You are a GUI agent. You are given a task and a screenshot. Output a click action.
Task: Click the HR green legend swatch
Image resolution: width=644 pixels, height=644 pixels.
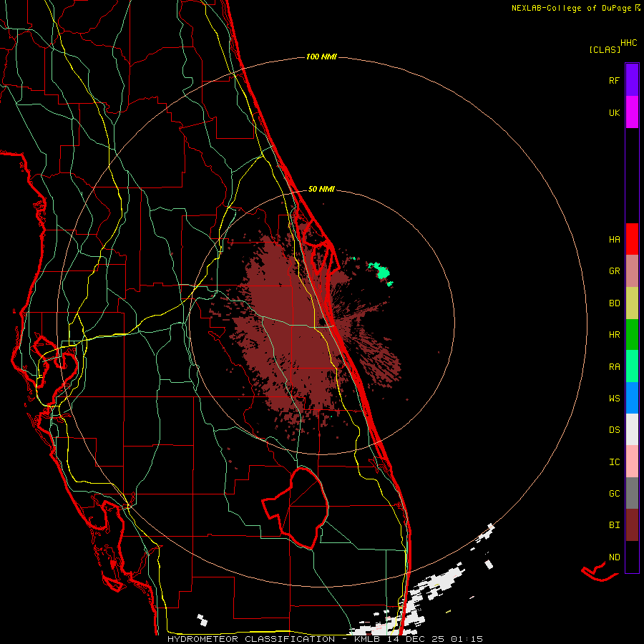(x=632, y=335)
